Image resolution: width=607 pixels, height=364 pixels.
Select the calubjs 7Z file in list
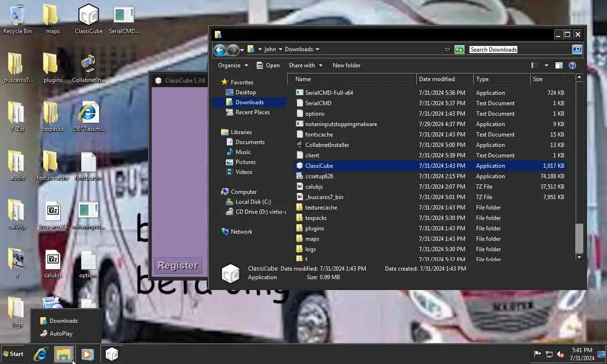(x=429, y=187)
